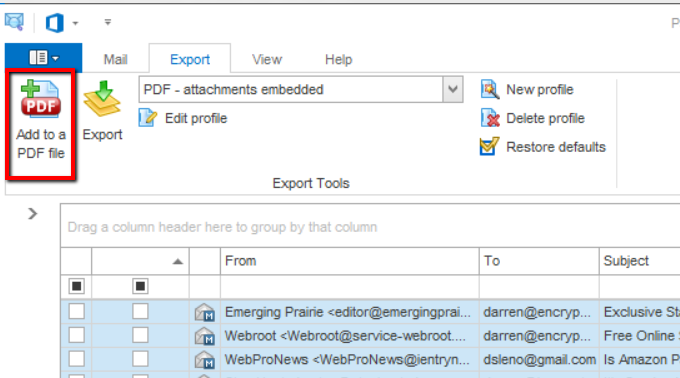Click the mail icon in Webroot row
This screenshot has width=680, height=378.
205,336
